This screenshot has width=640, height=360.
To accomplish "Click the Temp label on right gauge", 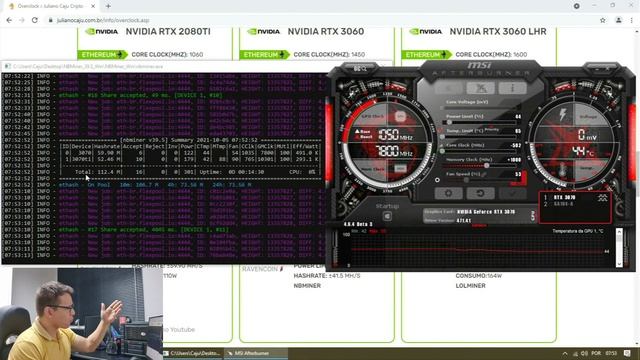I will [x=586, y=168].
